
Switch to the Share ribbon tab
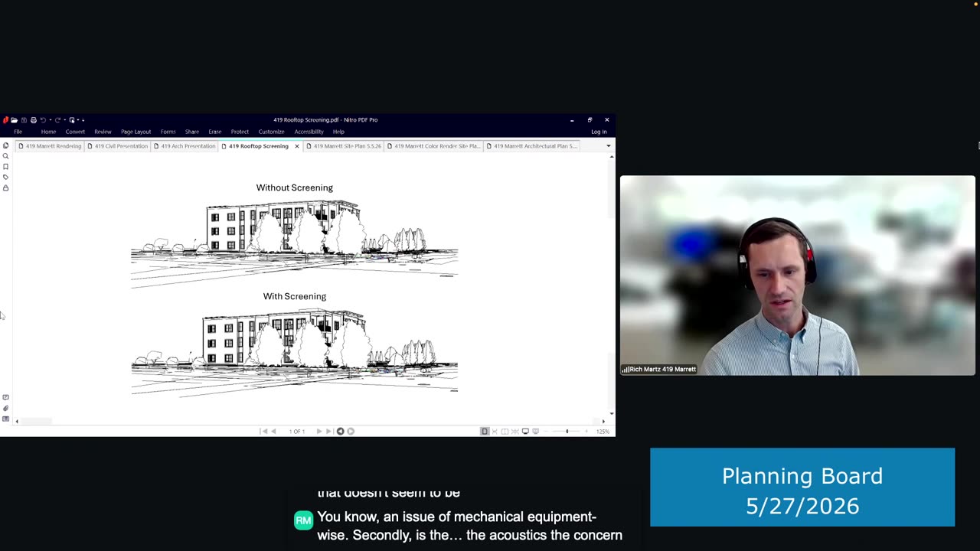click(192, 132)
